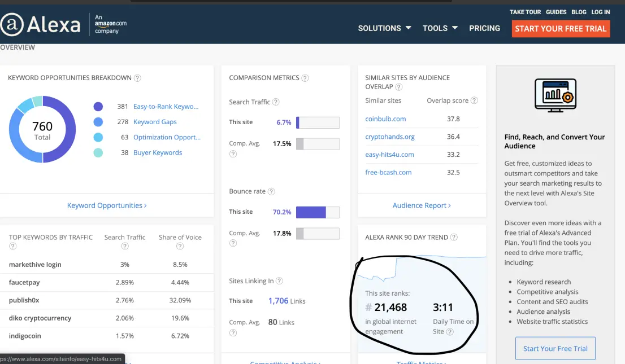Click the Keyword Gaps blue legend dot
Screen dimensions: 625x364
[98, 122]
